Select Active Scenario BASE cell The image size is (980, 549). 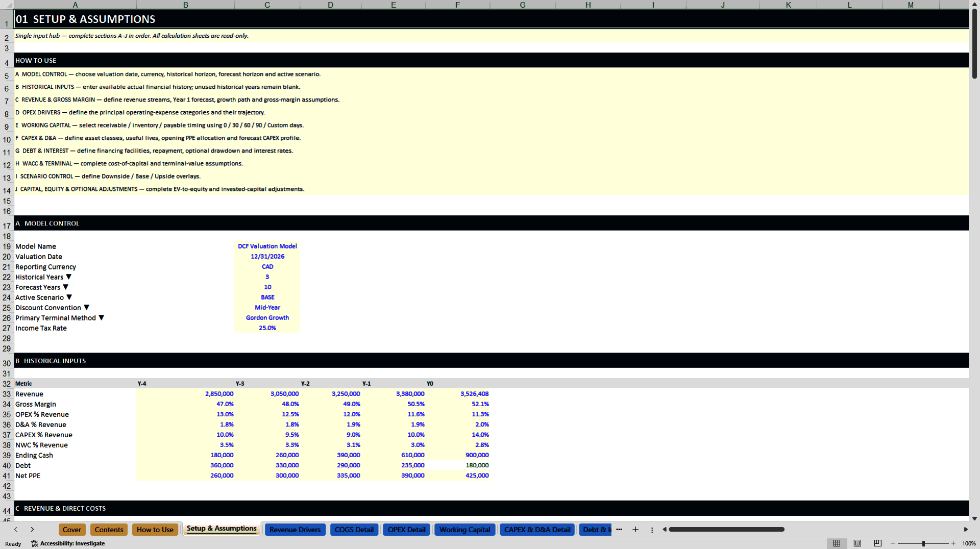tap(267, 297)
